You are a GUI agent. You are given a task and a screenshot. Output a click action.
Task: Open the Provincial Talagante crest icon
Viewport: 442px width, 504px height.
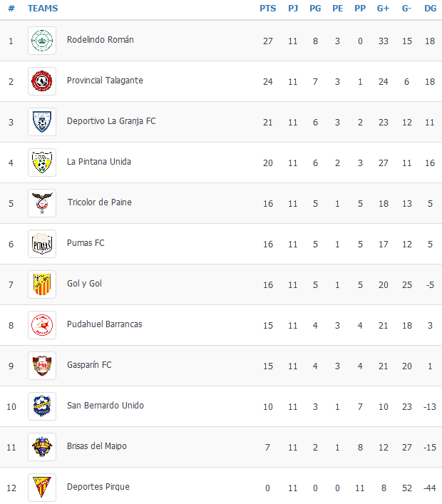click(42, 81)
